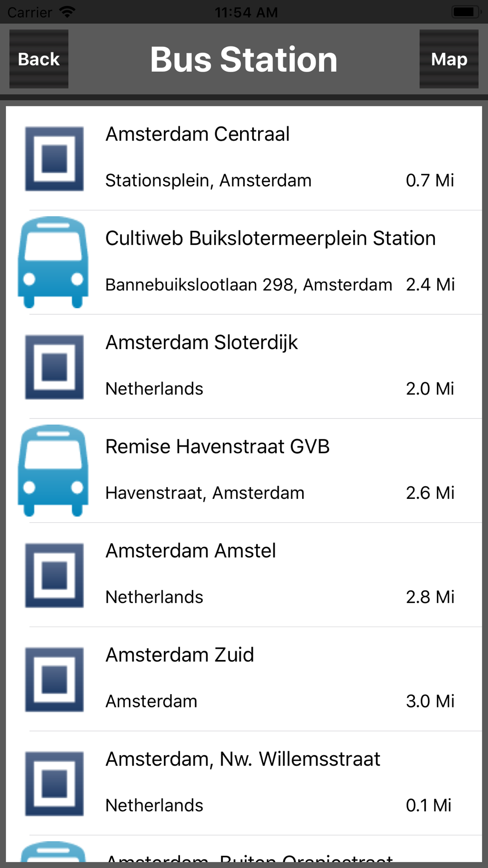488x868 pixels.
Task: Select Amsterdam, Nw. Willemsstraat stop
Action: [243, 759]
